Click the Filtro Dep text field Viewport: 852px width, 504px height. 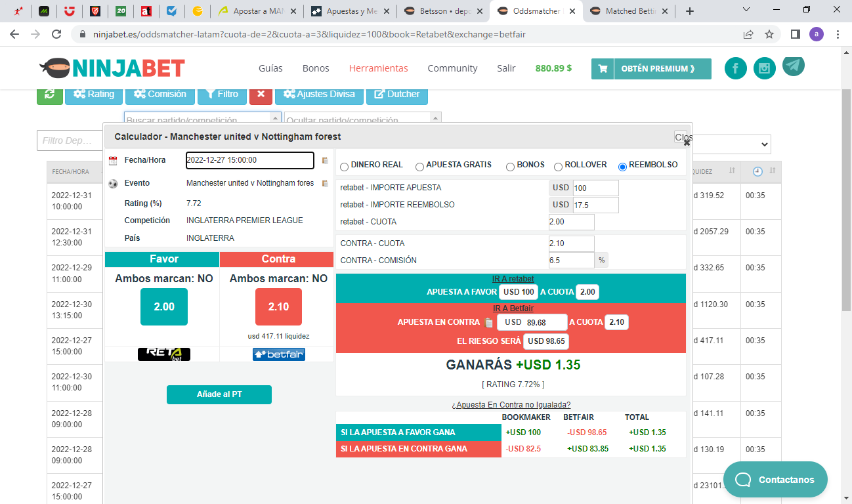pos(70,140)
